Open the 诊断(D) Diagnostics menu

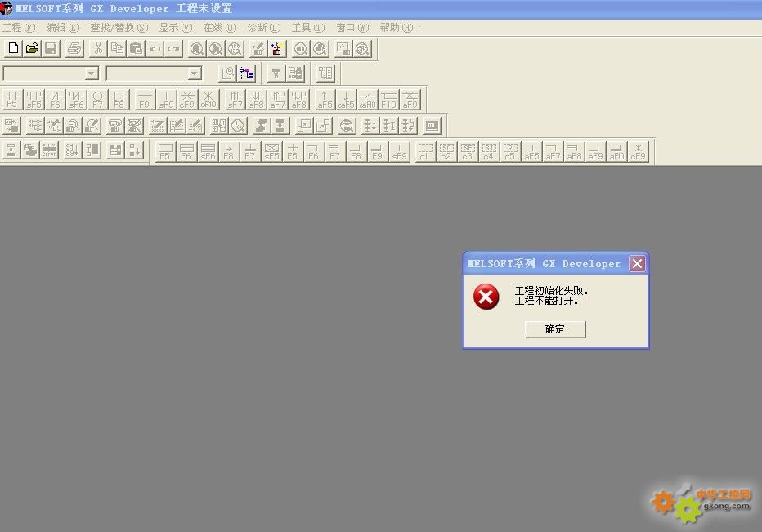pyautogui.click(x=264, y=28)
